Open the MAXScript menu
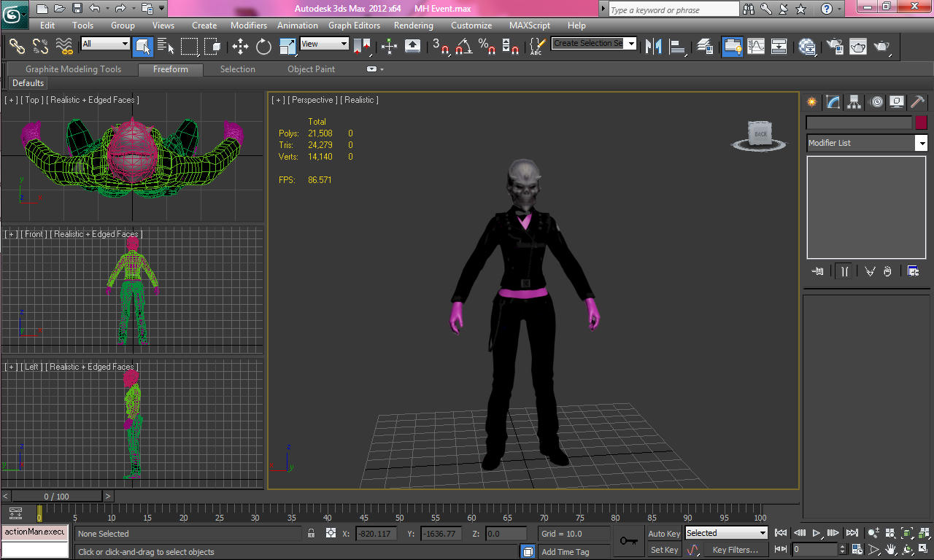The image size is (934, 560). tap(530, 25)
